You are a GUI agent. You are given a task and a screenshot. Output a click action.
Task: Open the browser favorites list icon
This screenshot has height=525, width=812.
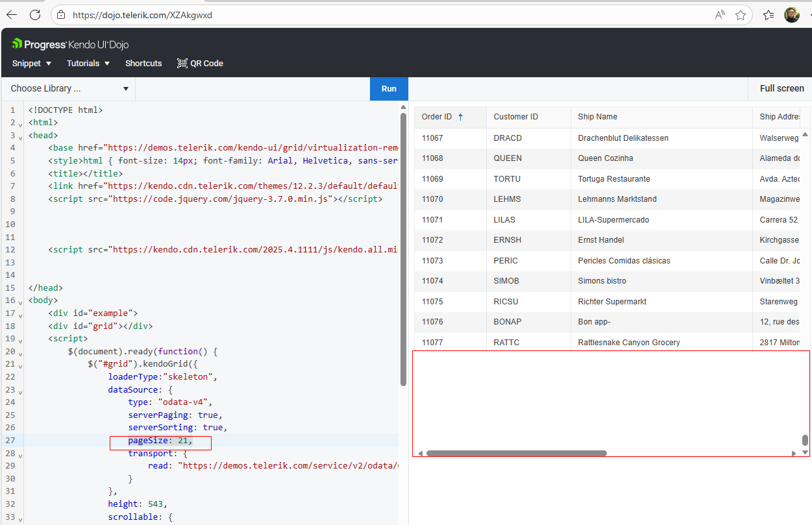pos(769,15)
